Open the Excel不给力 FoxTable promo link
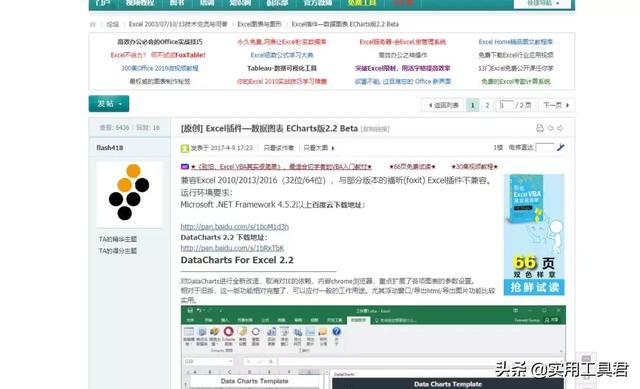 tap(158, 55)
